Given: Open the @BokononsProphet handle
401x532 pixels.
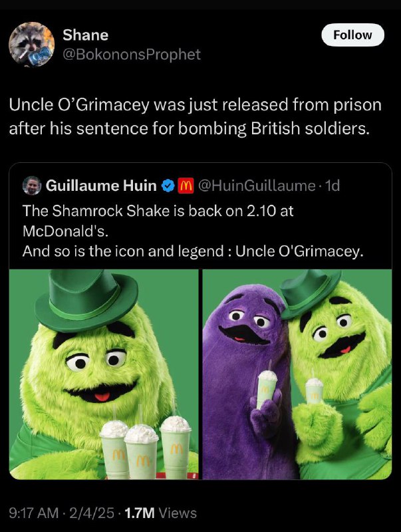Looking at the screenshot, I should (x=132, y=55).
